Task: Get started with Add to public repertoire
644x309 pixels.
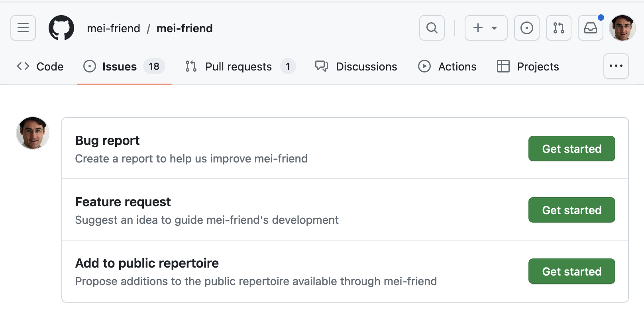Action: [x=572, y=271]
